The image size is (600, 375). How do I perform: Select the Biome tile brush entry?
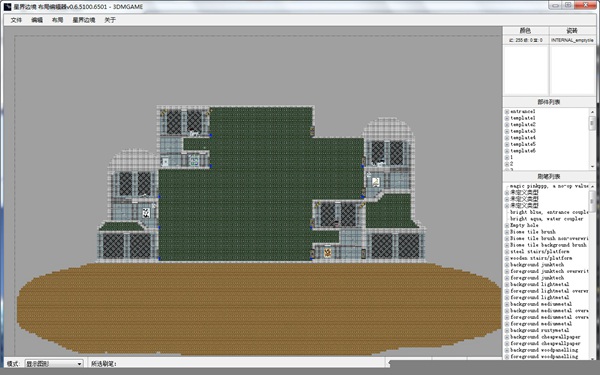tap(533, 232)
